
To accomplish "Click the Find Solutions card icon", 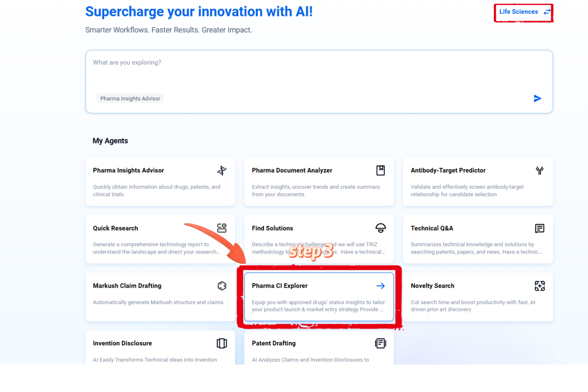I will [380, 228].
